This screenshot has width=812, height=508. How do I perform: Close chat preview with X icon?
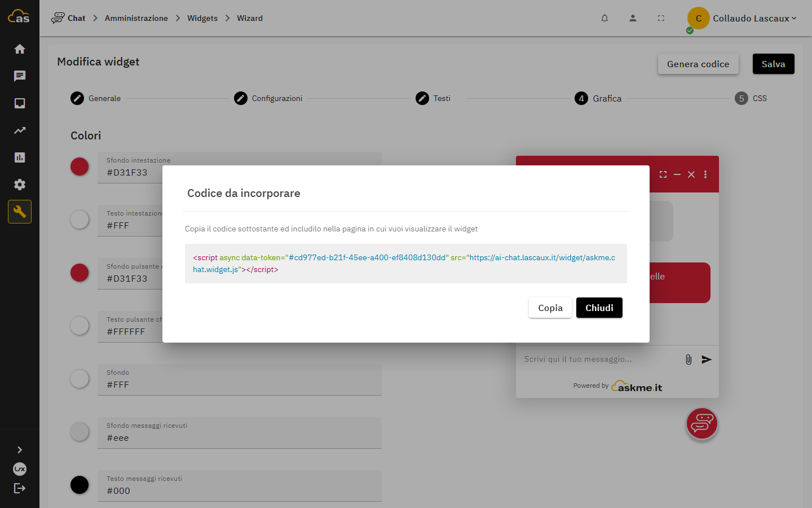691,174
